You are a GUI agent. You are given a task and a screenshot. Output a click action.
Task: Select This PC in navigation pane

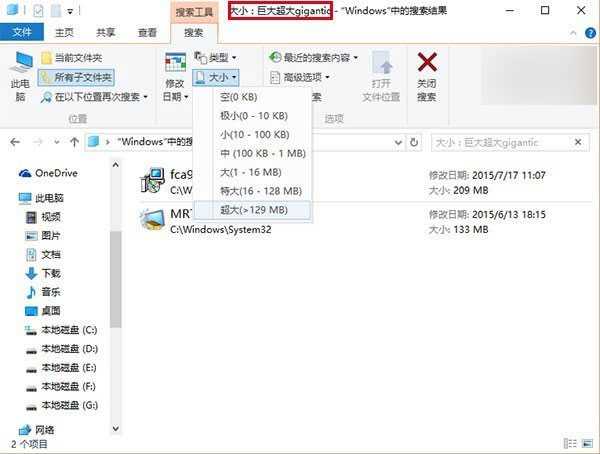41,198
